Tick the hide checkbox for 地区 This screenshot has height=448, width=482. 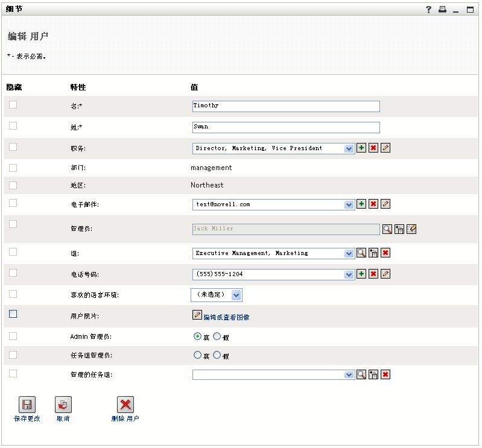coord(13,185)
